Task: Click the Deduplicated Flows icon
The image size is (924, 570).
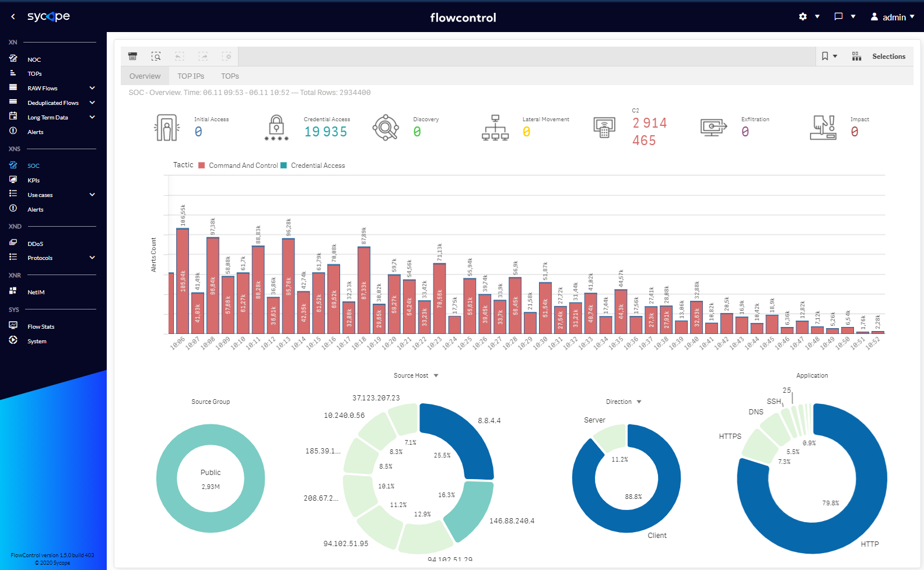Action: (x=13, y=103)
